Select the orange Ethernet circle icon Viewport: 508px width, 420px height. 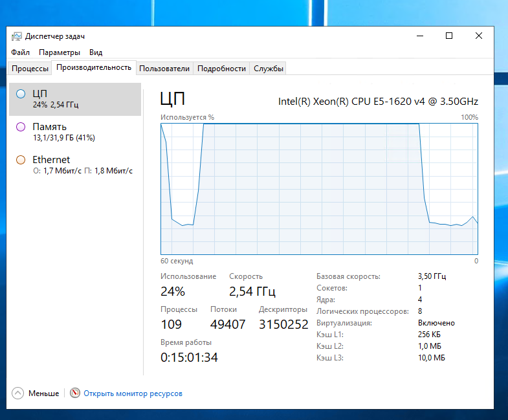[21, 160]
